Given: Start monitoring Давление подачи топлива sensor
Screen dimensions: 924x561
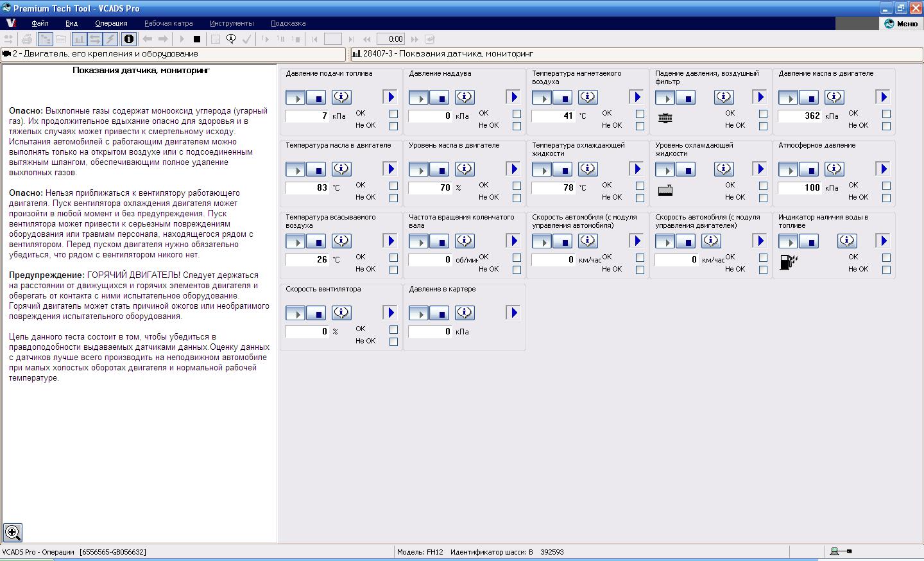Looking at the screenshot, I should 295,97.
